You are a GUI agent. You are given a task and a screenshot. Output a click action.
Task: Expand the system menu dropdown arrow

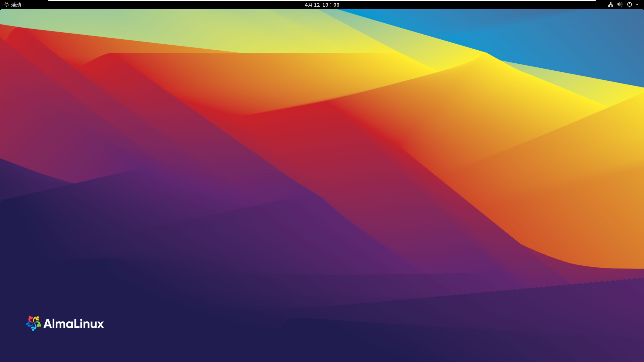(x=637, y=5)
